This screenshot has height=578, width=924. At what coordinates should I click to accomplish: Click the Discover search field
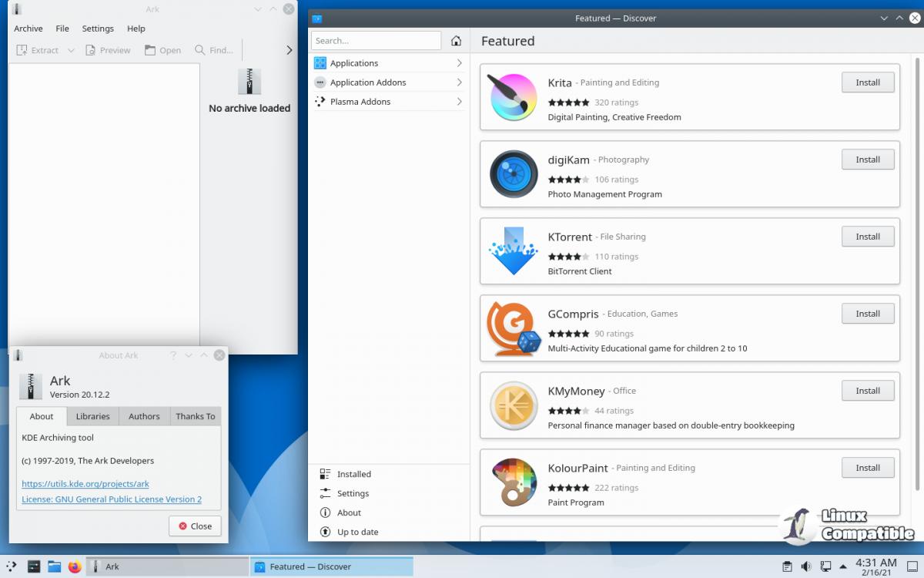376,41
